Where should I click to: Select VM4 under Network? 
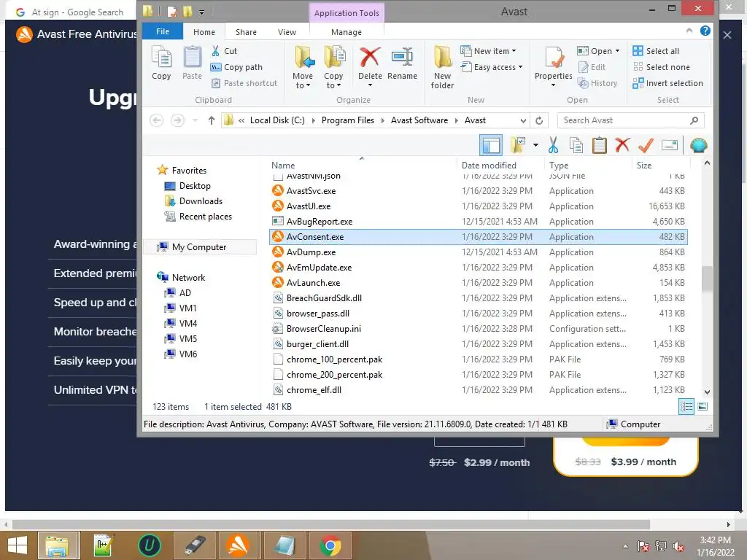(187, 323)
